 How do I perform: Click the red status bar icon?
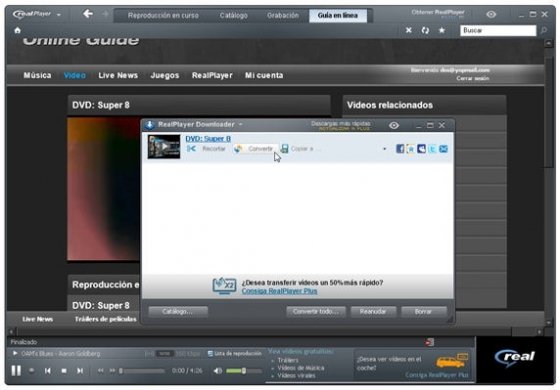(x=430, y=342)
